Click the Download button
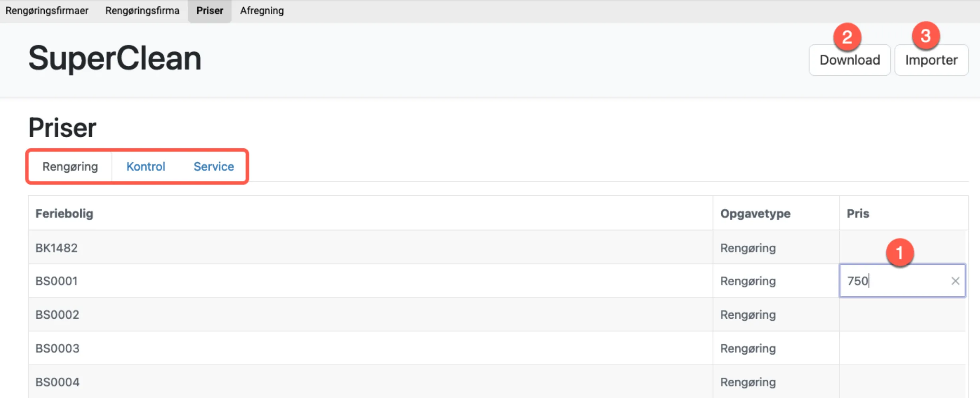This screenshot has width=980, height=398. click(x=850, y=60)
